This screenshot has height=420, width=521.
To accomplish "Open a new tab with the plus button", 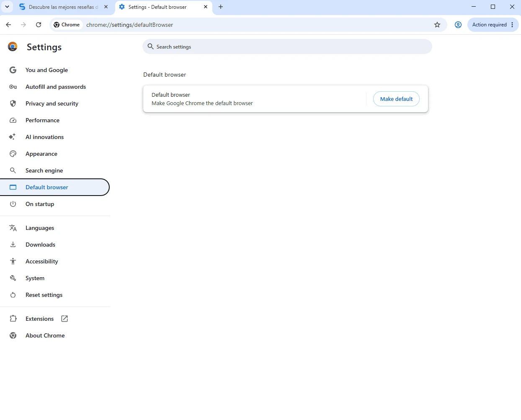I will point(221,7).
